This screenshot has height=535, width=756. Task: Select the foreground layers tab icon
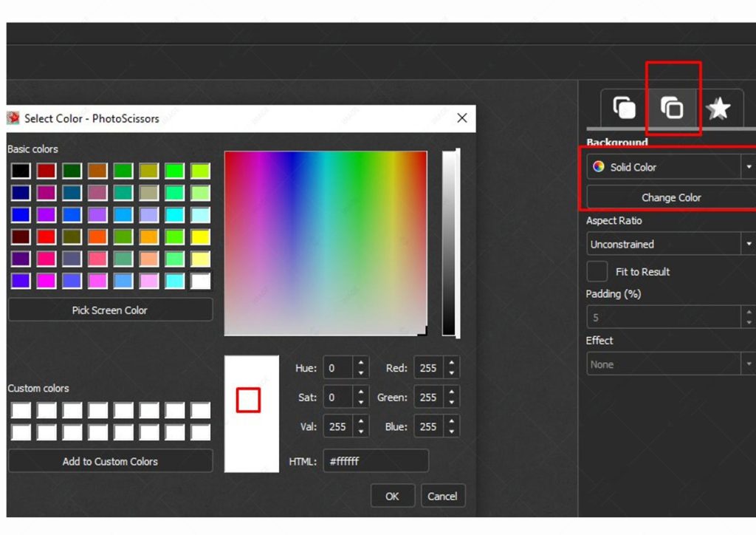click(x=624, y=107)
